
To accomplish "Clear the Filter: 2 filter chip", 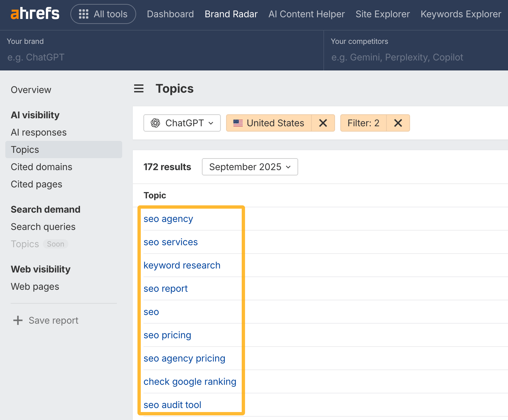I will pyautogui.click(x=398, y=123).
